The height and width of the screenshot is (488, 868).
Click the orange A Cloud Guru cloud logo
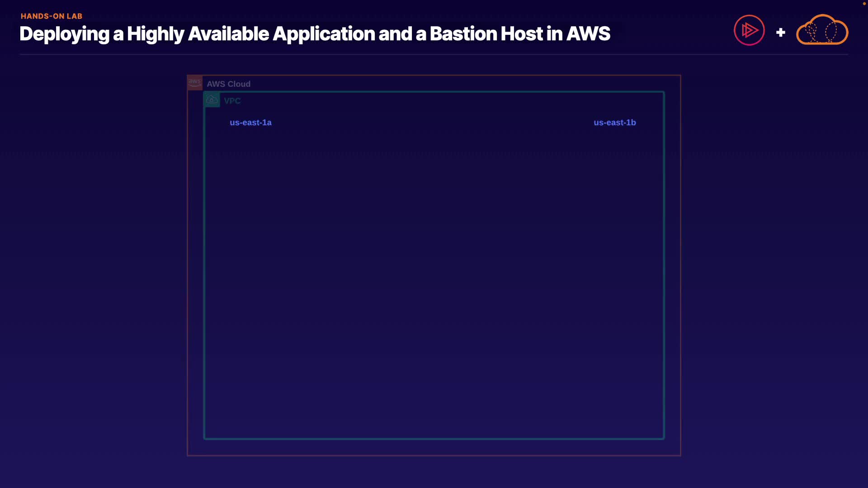pos(822,30)
